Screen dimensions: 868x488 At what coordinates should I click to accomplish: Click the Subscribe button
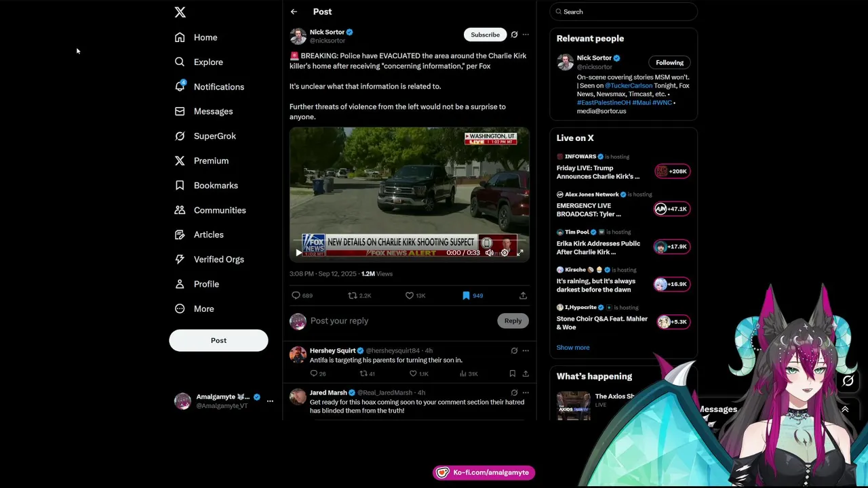(x=485, y=35)
